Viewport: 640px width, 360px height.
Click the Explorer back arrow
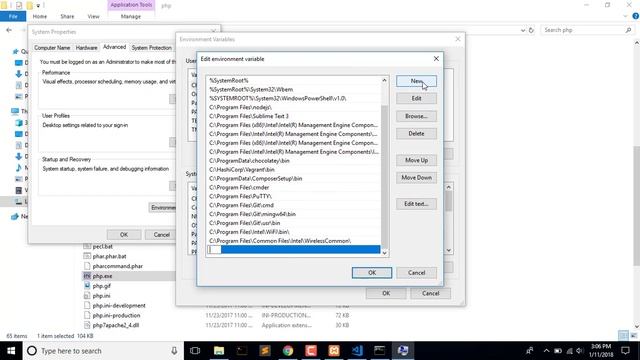9,30
